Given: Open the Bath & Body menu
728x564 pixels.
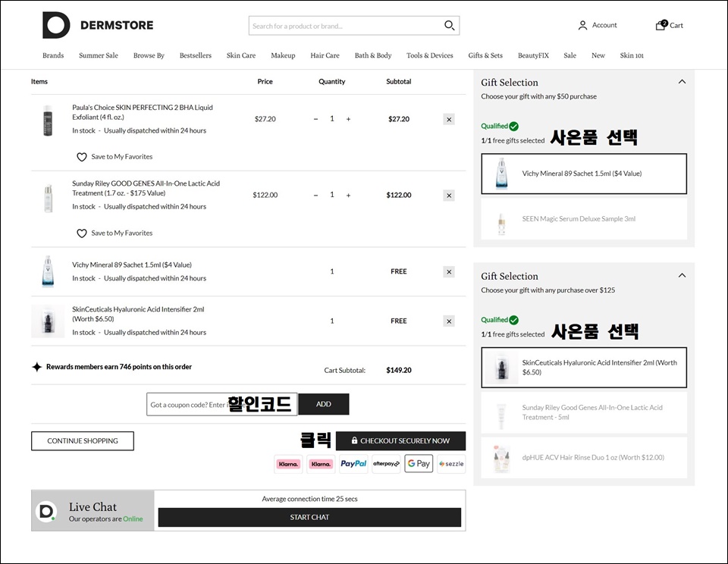Looking at the screenshot, I should coord(373,55).
